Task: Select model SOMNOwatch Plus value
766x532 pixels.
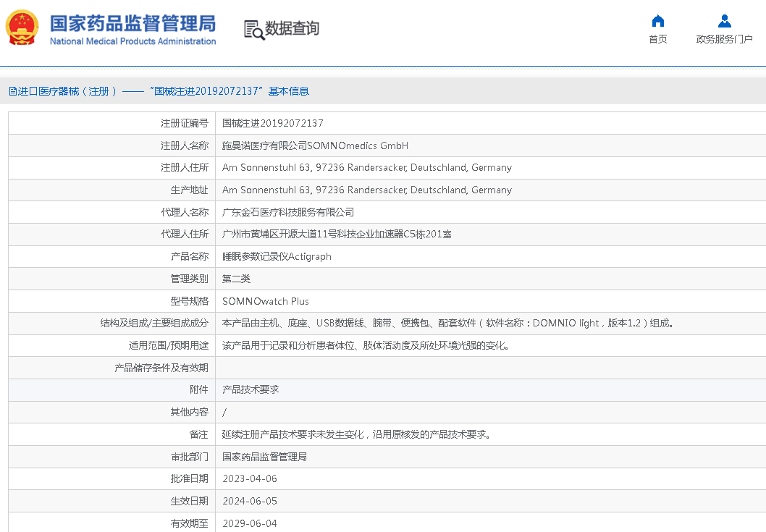Action: tap(265, 301)
